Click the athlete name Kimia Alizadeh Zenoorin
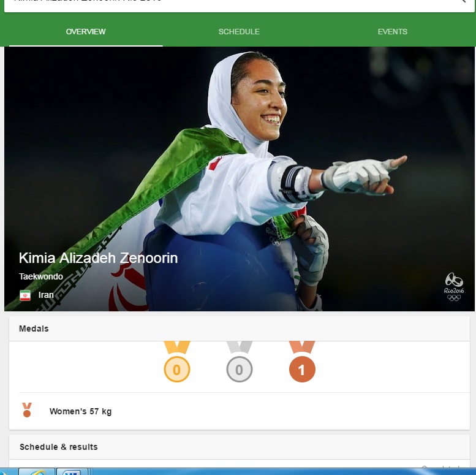 pyautogui.click(x=99, y=258)
